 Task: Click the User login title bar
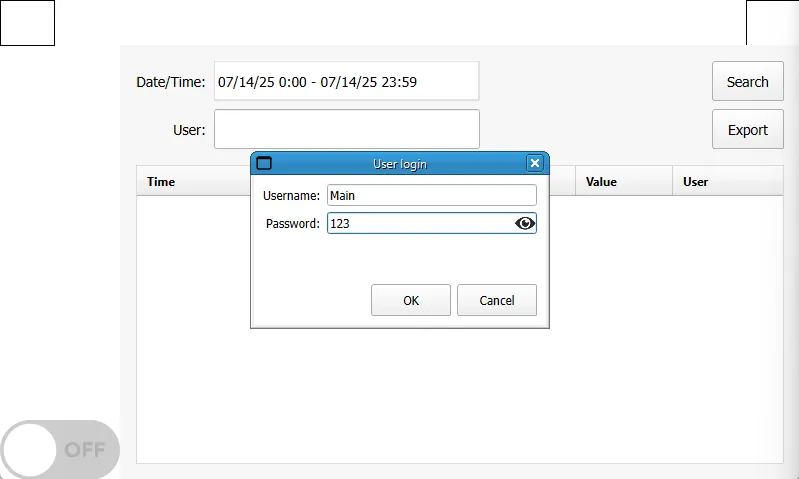[x=400, y=163]
